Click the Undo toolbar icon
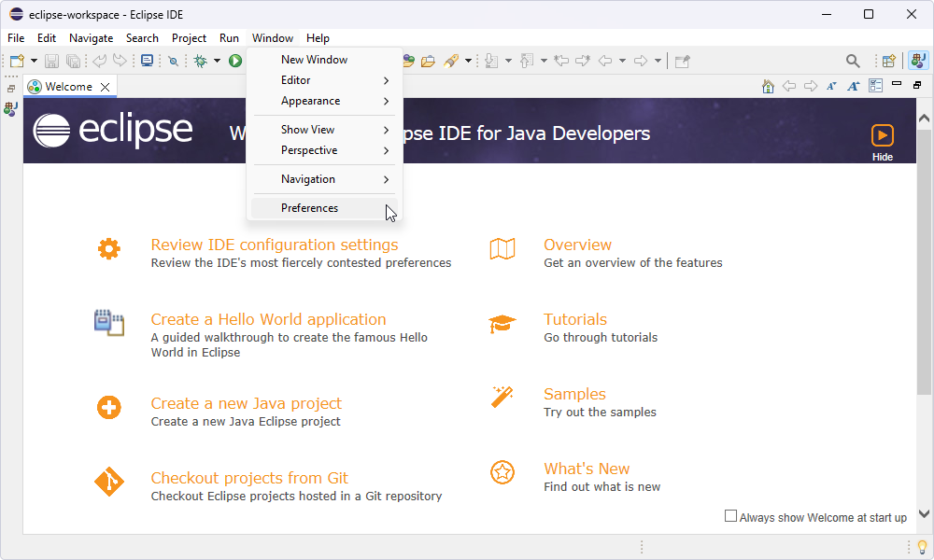This screenshot has width=934, height=560. 100,61
